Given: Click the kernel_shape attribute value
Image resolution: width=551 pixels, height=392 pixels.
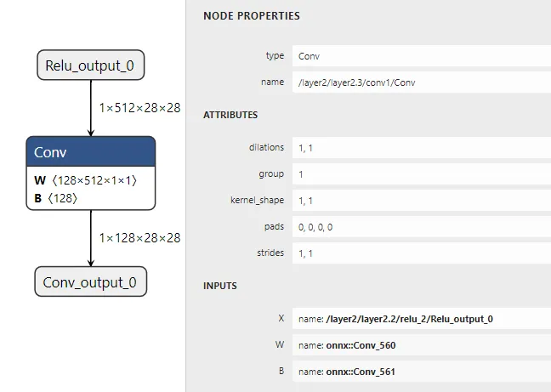Looking at the screenshot, I should coord(421,201).
